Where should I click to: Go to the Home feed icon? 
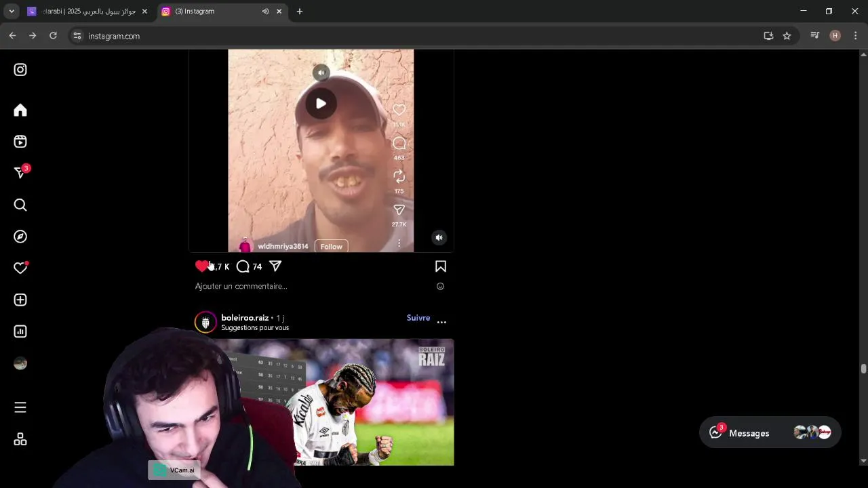20,110
